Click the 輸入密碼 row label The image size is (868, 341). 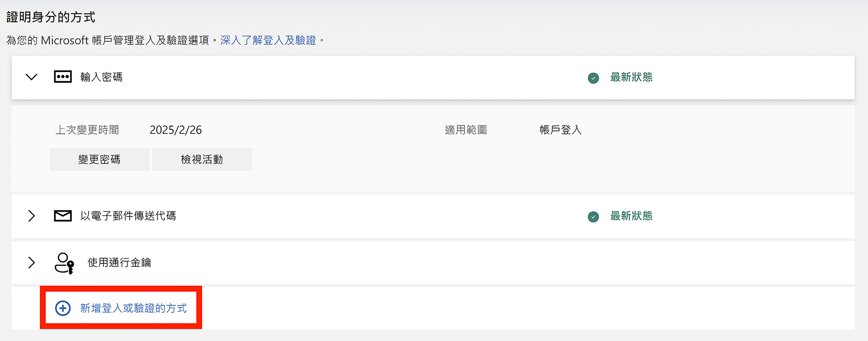(x=102, y=77)
